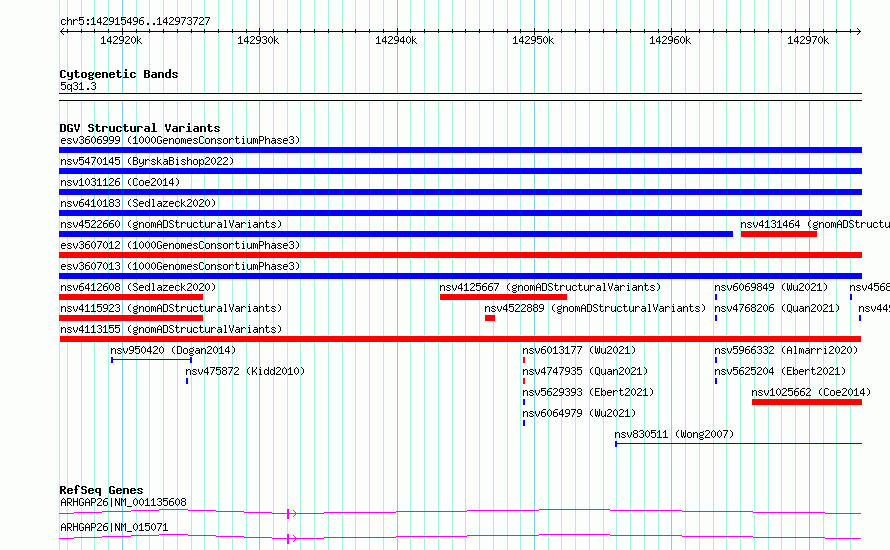
Task: Open nsv475872 (Kidd2010) label
Action: point(245,371)
